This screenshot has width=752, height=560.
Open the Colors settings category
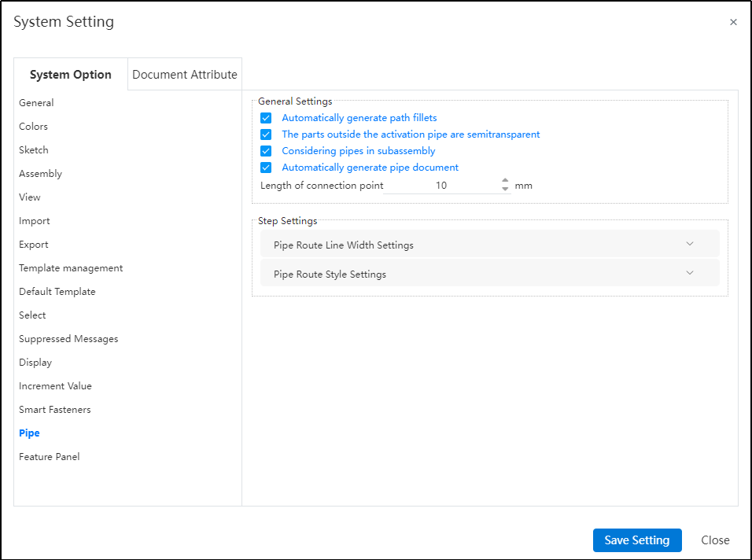point(33,127)
